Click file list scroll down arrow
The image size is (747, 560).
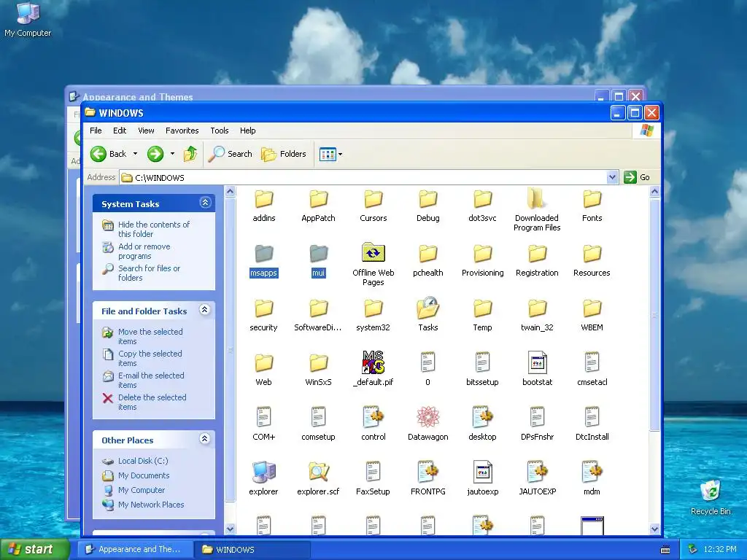pos(654,529)
